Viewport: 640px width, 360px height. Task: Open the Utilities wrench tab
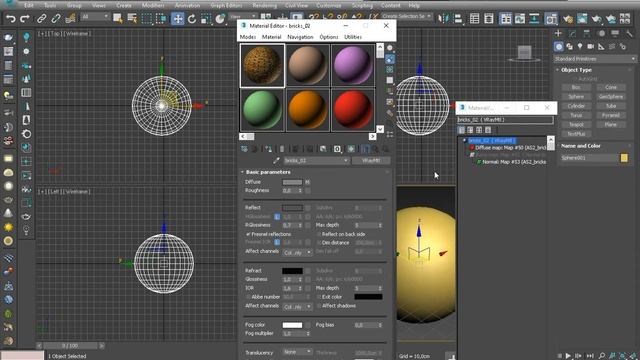point(629,33)
